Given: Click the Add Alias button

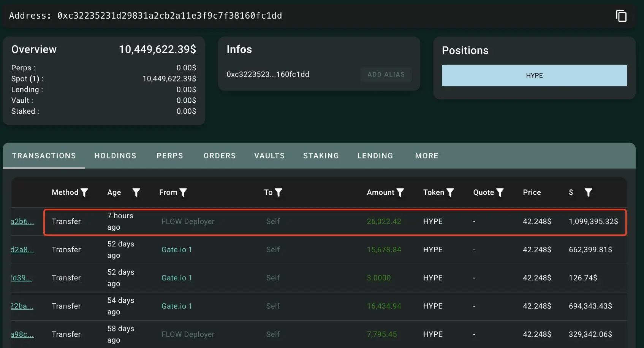Looking at the screenshot, I should tap(386, 75).
